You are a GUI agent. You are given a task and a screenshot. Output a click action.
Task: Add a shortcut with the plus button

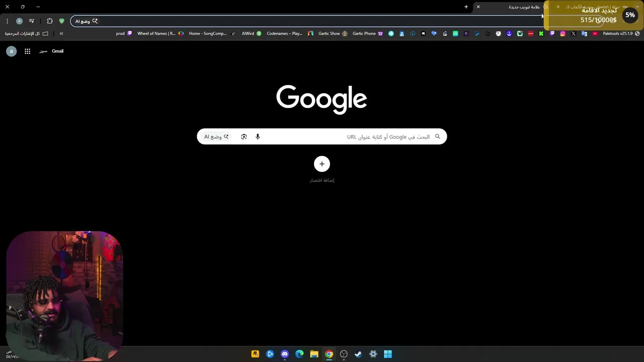322,164
